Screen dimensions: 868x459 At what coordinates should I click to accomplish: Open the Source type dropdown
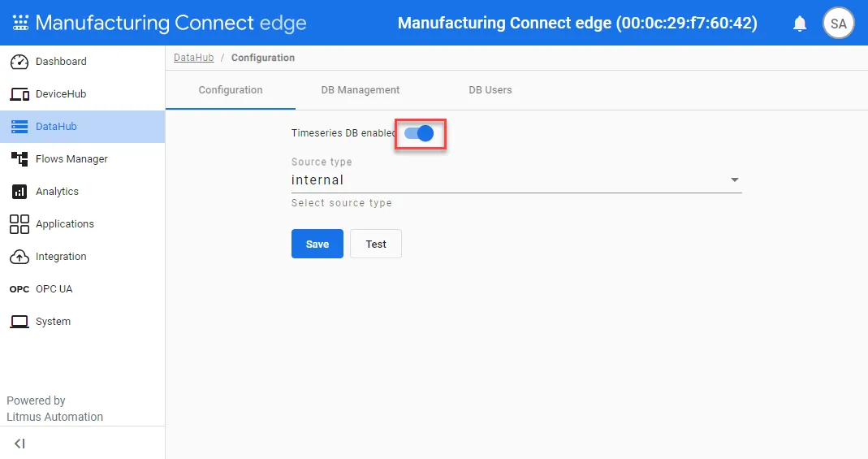coord(516,180)
